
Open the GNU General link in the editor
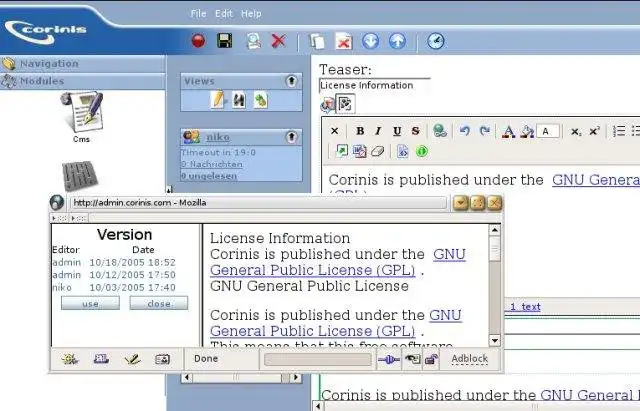(596, 180)
